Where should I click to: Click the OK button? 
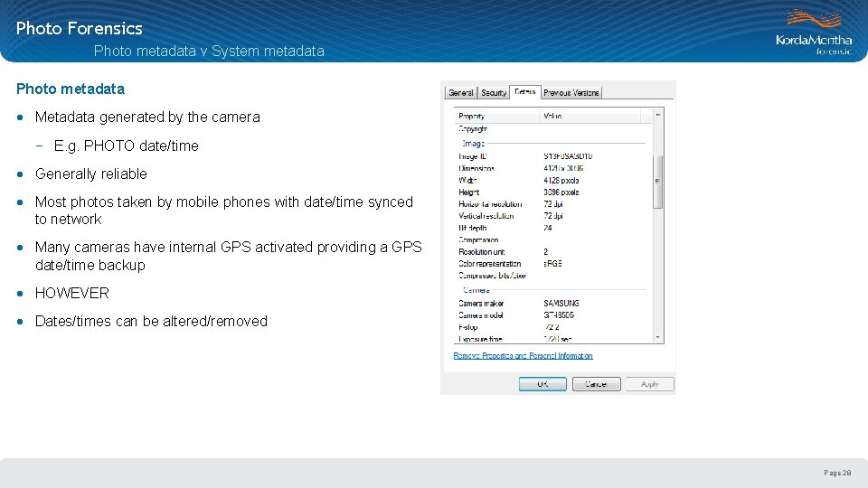[542, 384]
